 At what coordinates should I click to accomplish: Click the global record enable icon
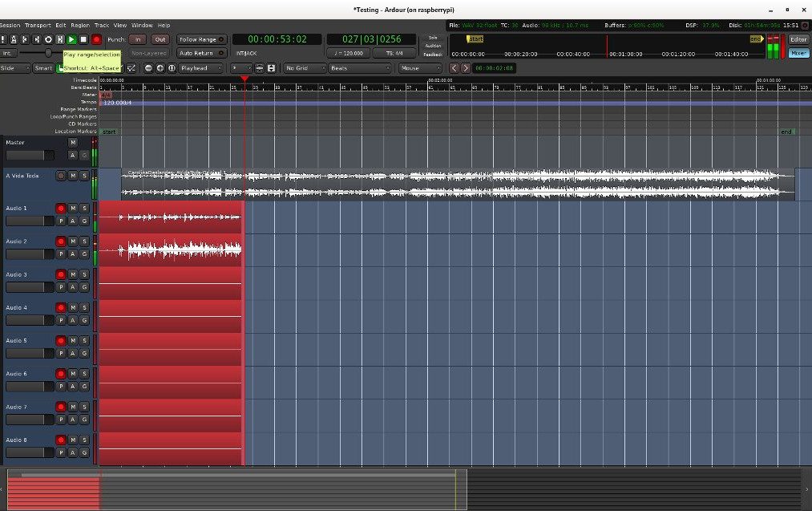coord(96,39)
